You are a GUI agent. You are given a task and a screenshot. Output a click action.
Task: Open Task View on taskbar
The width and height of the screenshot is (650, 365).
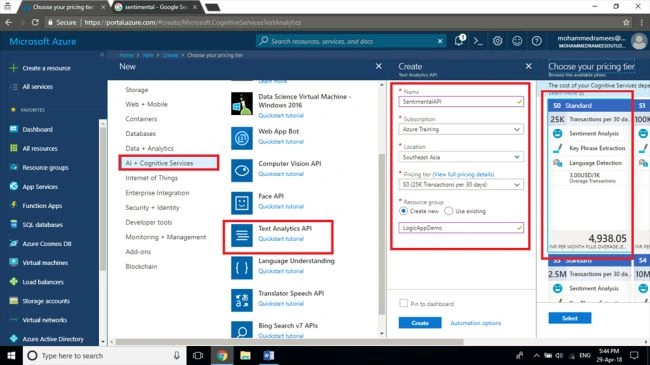[x=198, y=355]
